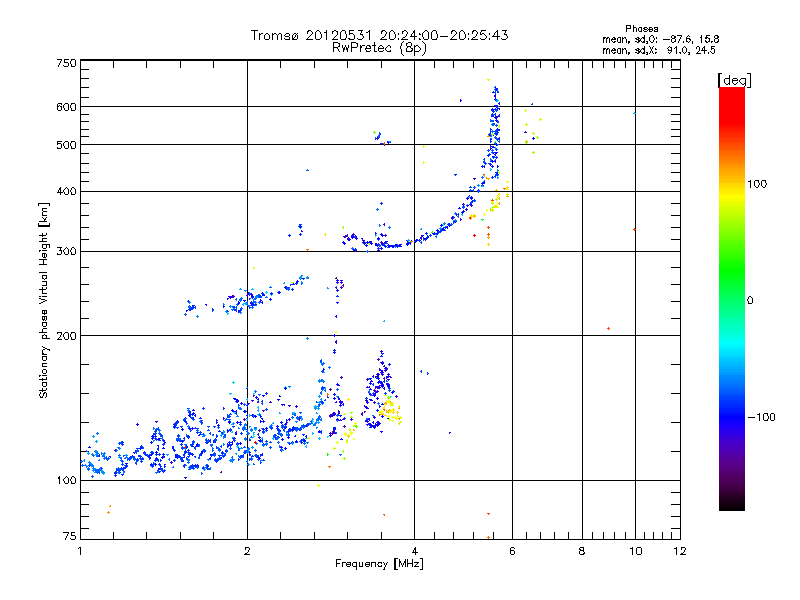Click the x-axis tick label '10'
Screen dimensions: 800x600
tap(636, 551)
